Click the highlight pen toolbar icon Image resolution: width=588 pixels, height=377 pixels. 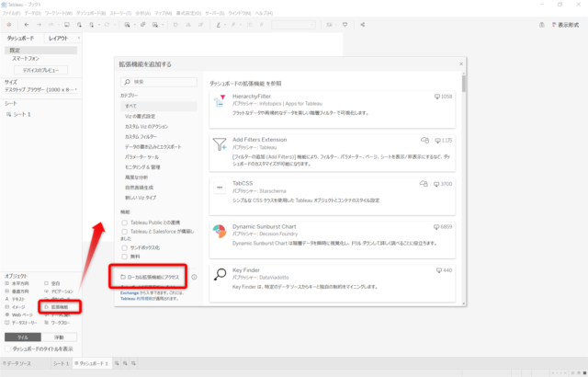[219, 25]
